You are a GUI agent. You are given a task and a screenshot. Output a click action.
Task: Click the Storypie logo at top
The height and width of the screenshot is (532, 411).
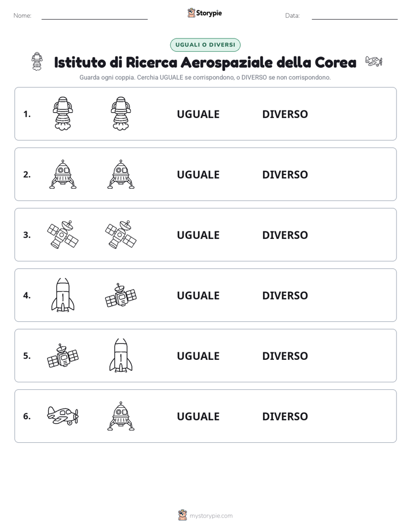click(205, 13)
